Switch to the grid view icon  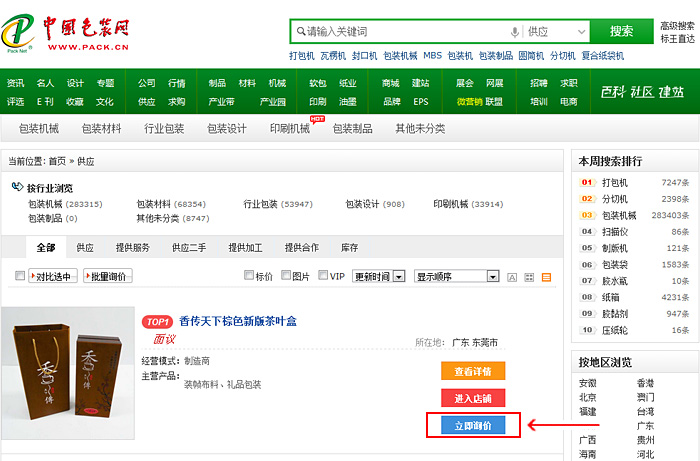(x=529, y=277)
